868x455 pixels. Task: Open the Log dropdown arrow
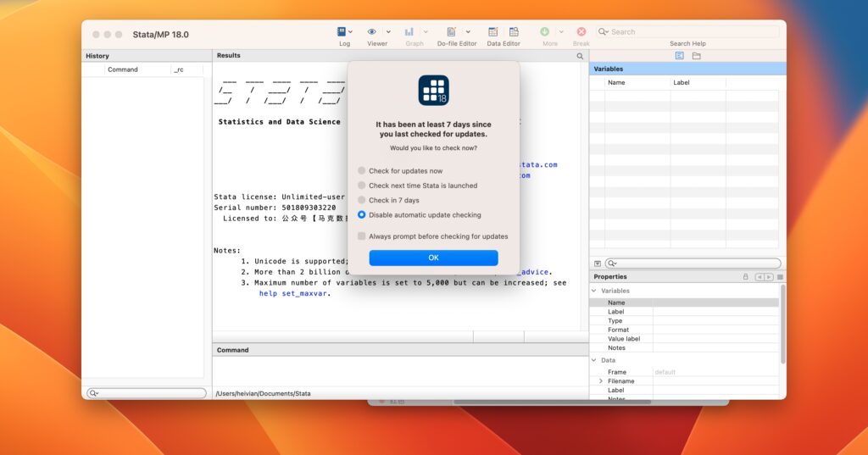click(350, 32)
